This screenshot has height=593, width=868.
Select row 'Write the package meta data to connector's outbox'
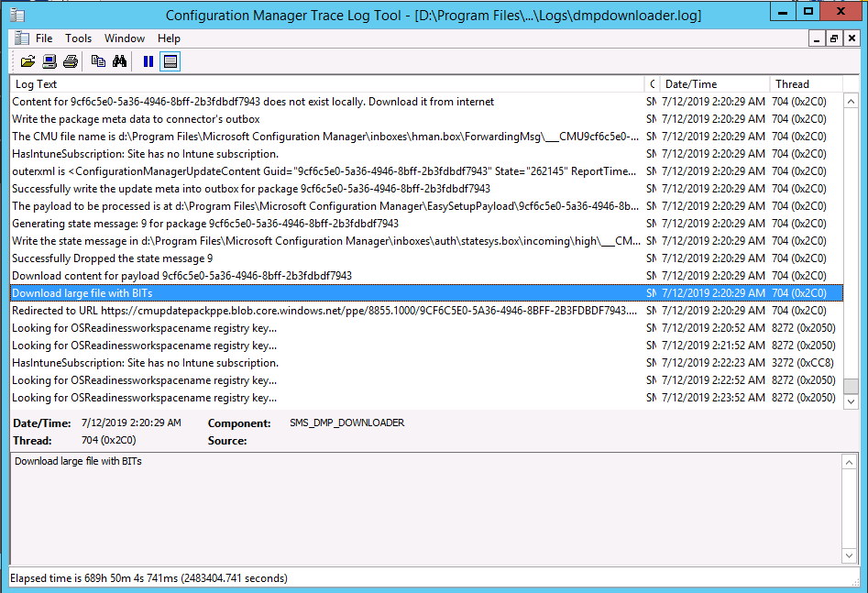coord(426,119)
